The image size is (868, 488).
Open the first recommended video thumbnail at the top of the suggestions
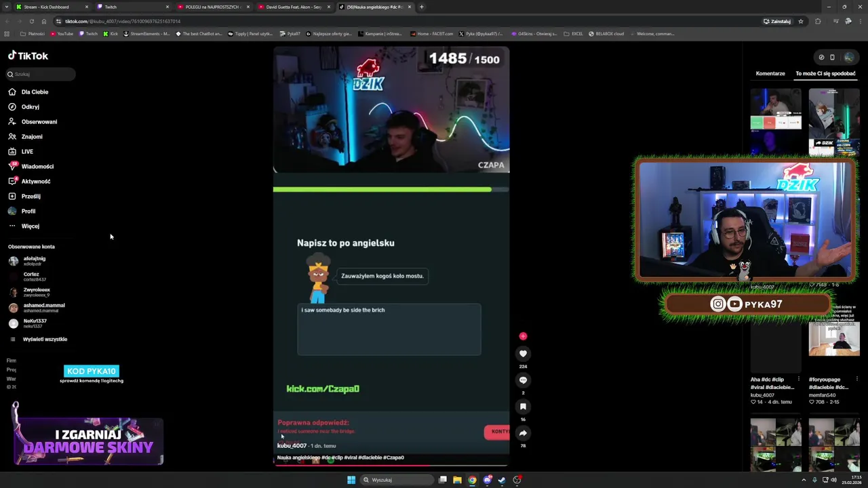click(776, 122)
